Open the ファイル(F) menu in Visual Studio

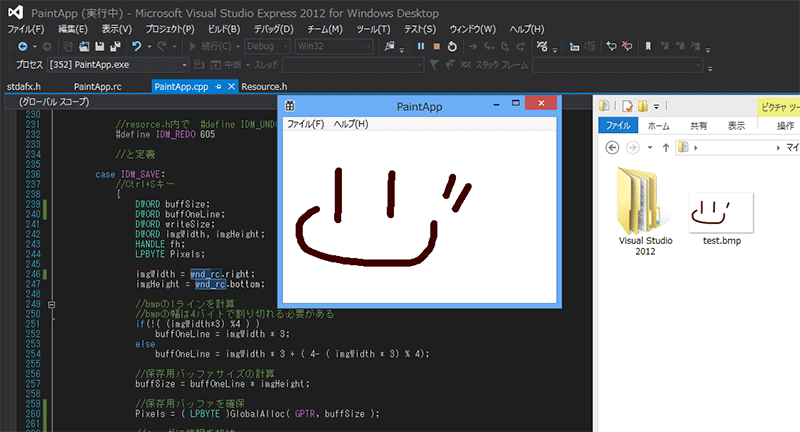26,29
